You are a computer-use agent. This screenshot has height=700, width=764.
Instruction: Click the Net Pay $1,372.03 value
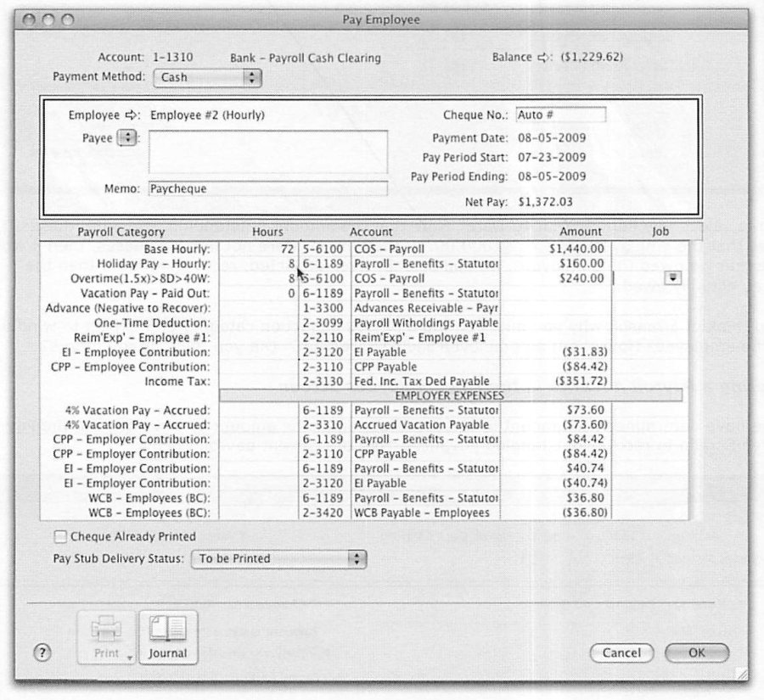point(545,202)
